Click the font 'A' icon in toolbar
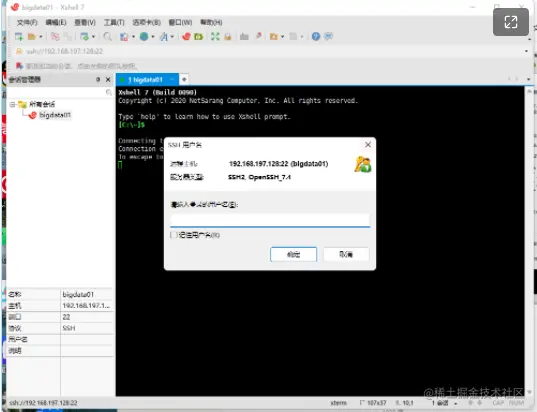The image size is (537, 412). point(164,36)
